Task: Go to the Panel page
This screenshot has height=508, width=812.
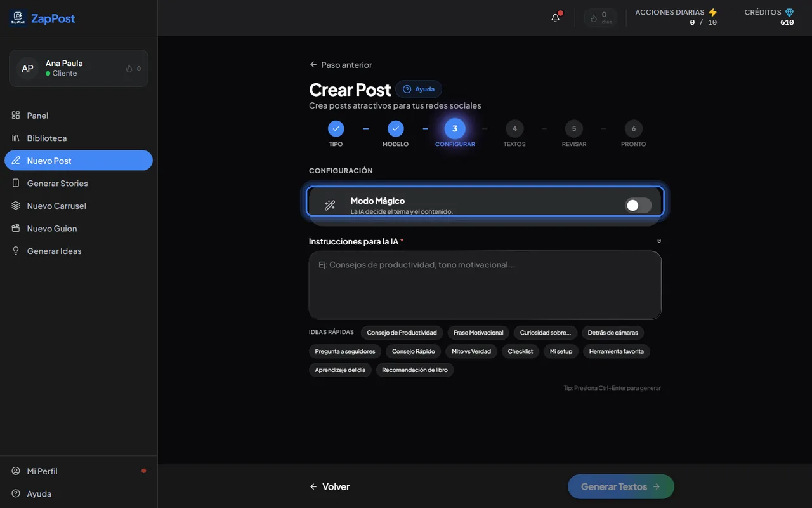Action: coord(79,116)
